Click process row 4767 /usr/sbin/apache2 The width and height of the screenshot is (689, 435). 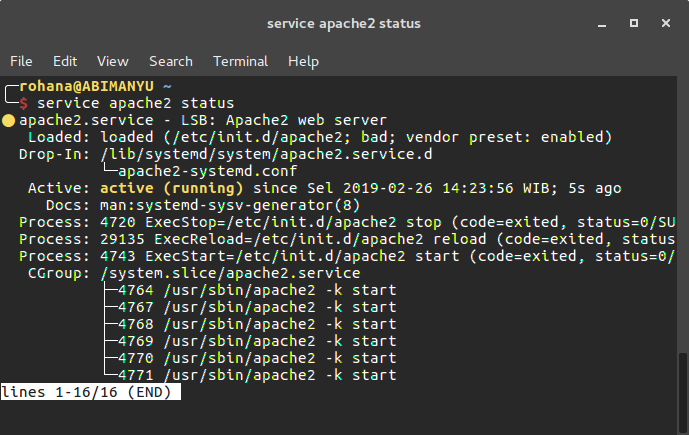coord(257,307)
